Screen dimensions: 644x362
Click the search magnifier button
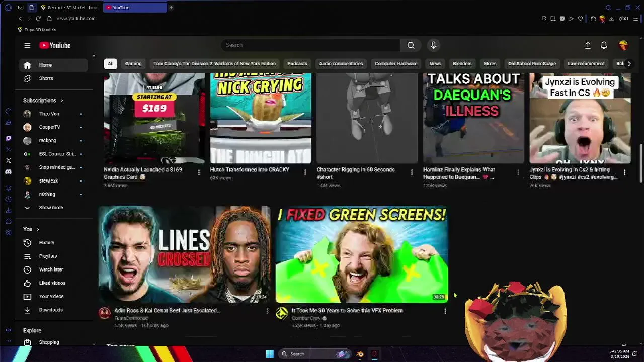411,45
